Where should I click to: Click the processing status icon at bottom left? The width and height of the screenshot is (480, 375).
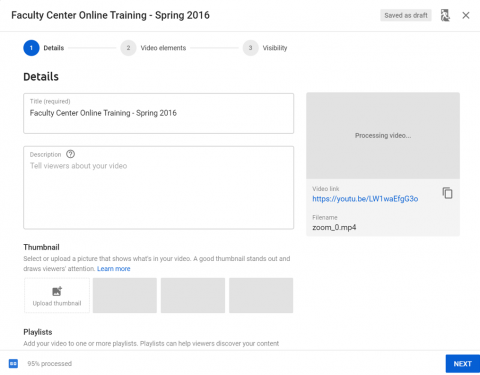point(13,363)
